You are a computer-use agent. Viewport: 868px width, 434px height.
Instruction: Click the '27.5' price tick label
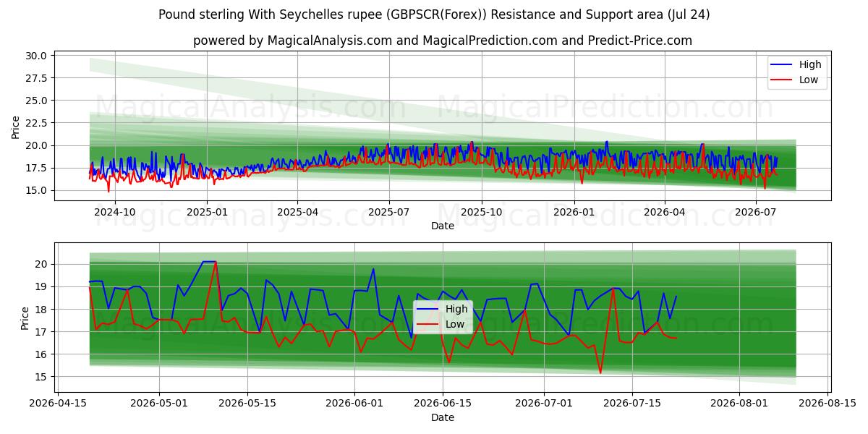[37, 78]
